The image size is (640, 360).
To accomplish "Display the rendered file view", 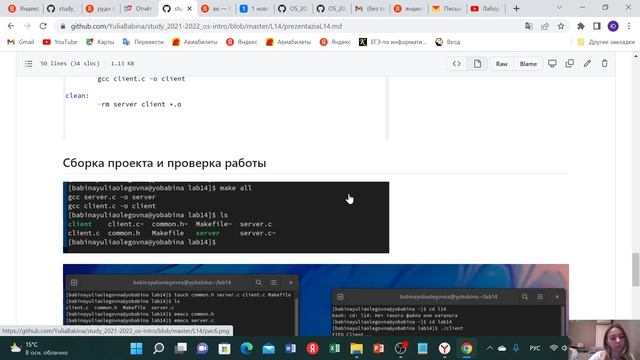I will (x=477, y=64).
